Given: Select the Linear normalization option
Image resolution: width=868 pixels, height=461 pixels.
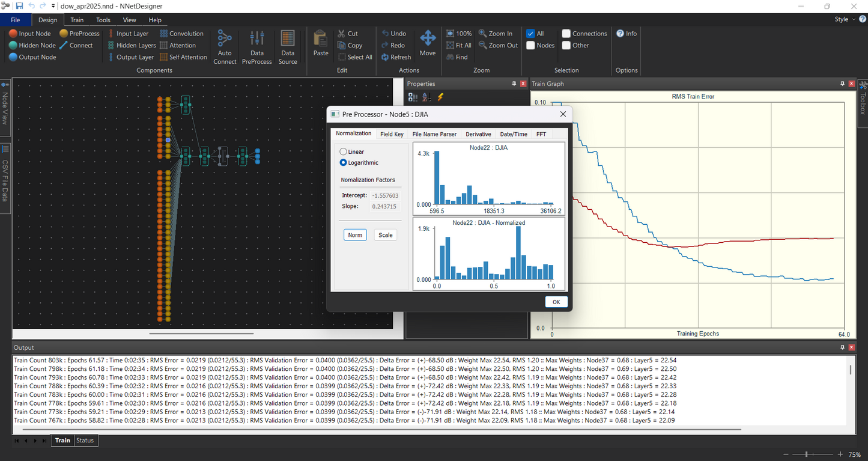Looking at the screenshot, I should pos(344,152).
